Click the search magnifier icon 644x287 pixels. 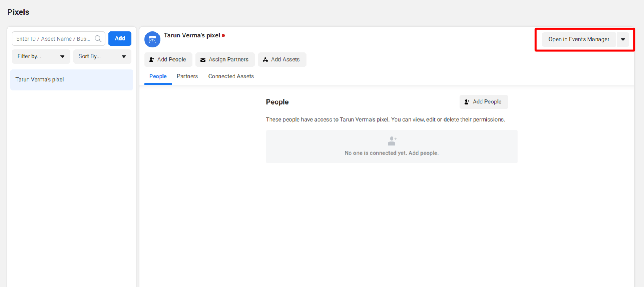(x=98, y=39)
